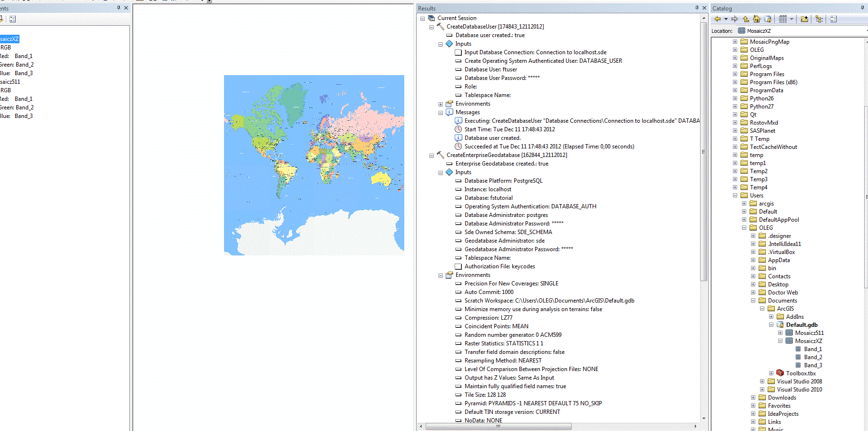Viewport: 868px width, 431px height.
Task: Select the CreateDatabaseUser hammer tool icon
Action: click(440, 27)
